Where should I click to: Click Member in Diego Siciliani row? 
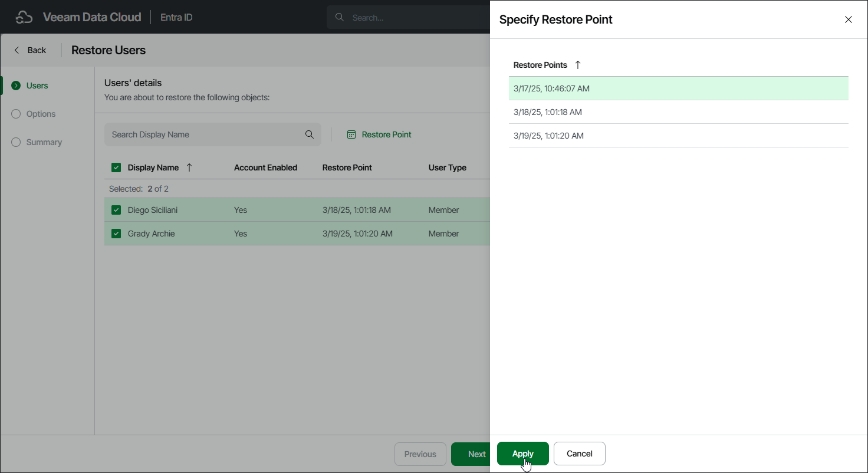[x=444, y=210]
